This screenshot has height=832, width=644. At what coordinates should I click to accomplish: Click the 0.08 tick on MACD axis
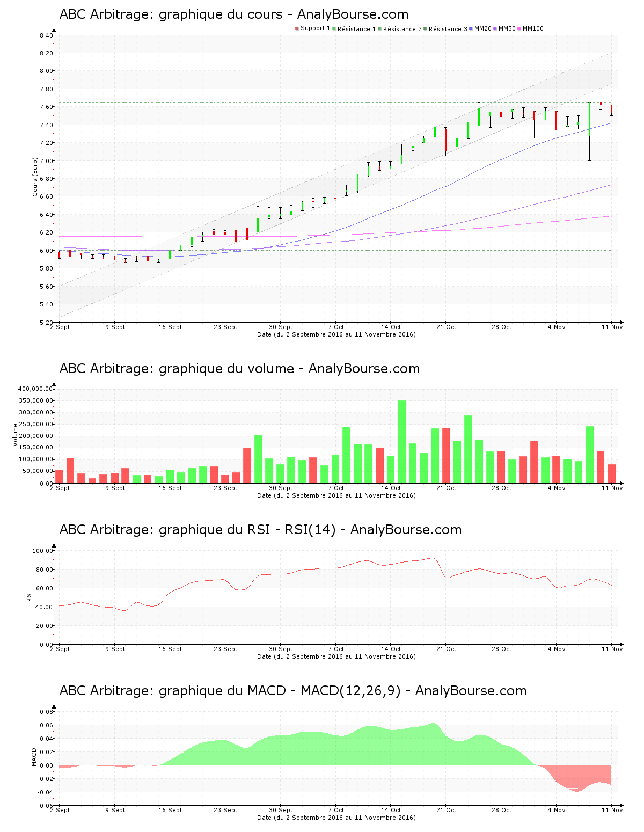[x=46, y=712]
